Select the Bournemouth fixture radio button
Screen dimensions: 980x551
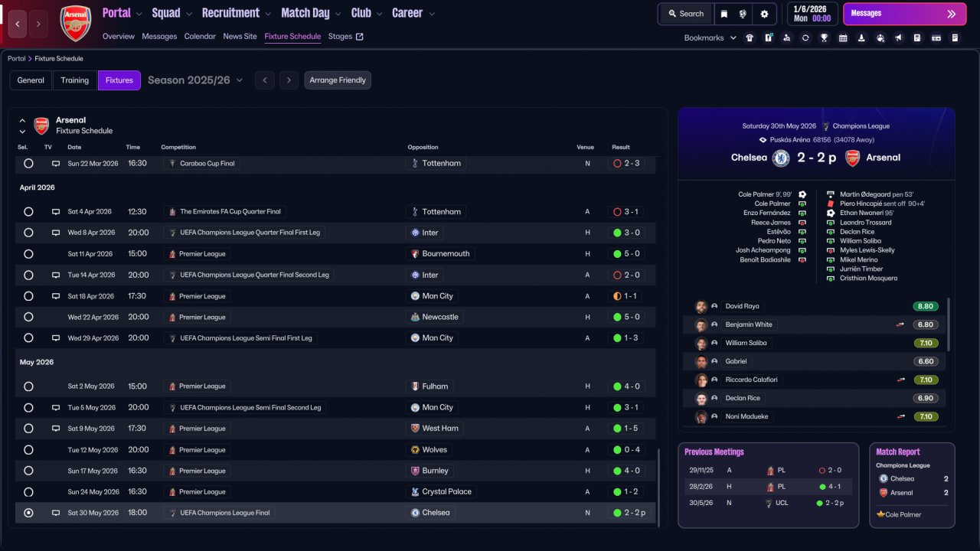point(28,254)
